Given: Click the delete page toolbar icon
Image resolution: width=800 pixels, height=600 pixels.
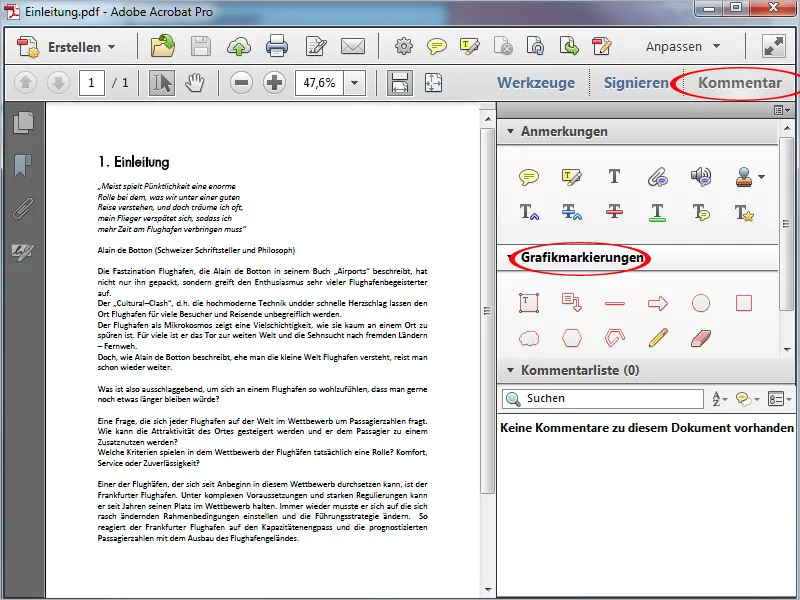Looking at the screenshot, I should click(x=503, y=46).
